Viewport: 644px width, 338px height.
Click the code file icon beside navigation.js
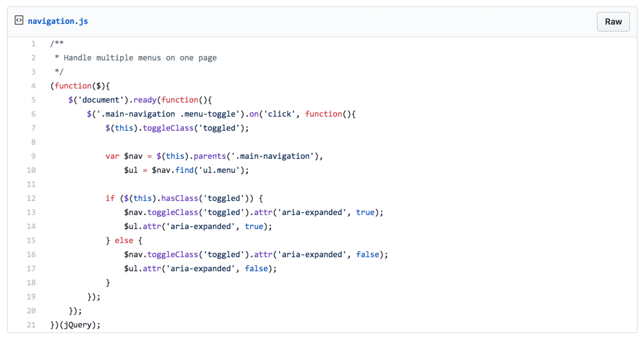click(19, 20)
